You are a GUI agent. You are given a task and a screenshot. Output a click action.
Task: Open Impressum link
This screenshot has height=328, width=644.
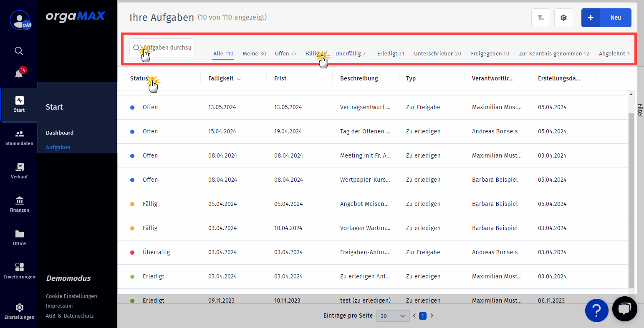(x=59, y=306)
